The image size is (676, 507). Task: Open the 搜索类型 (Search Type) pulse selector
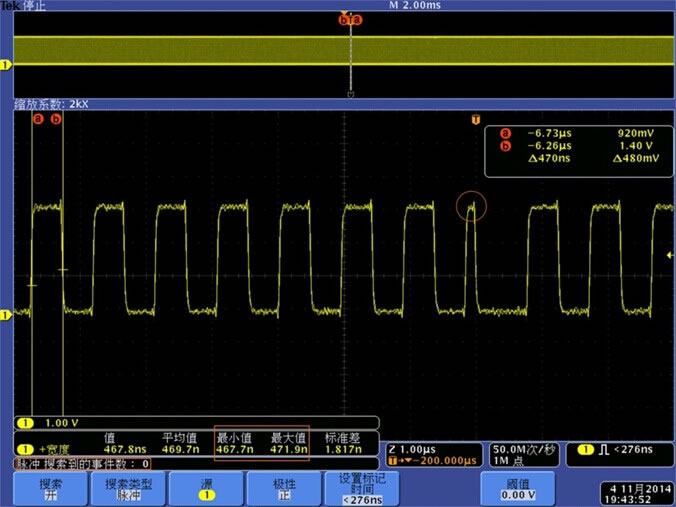click(129, 488)
